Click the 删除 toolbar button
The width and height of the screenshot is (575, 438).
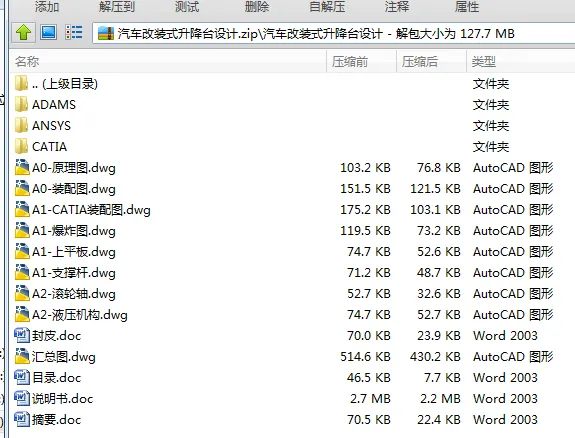(x=257, y=7)
